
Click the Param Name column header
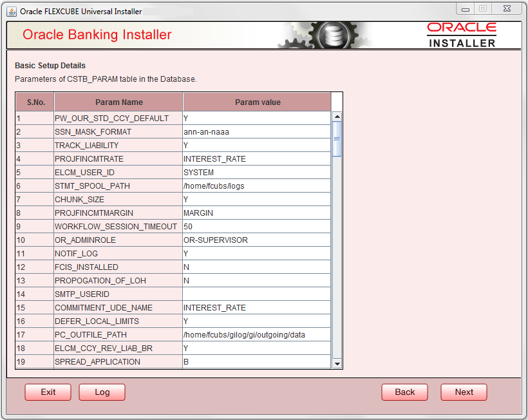[118, 102]
